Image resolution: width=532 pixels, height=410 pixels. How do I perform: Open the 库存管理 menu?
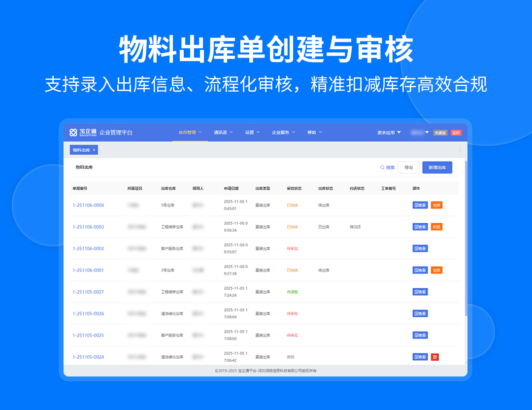190,133
